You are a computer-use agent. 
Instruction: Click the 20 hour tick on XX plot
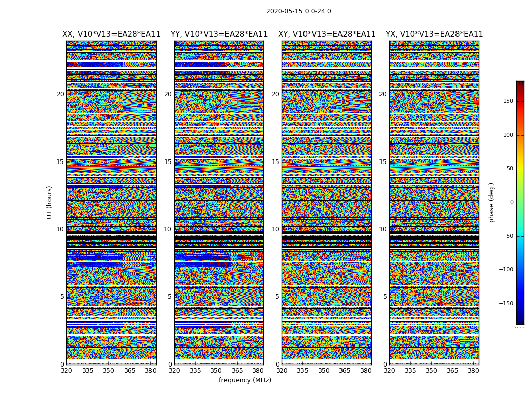[60, 94]
